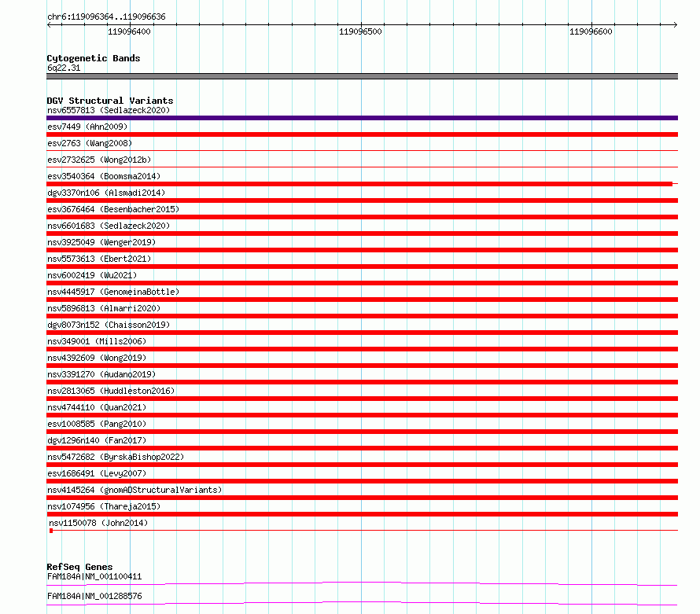The height and width of the screenshot is (614, 700).
Task: Open nsv349001 (Mills2006) label
Action: tap(97, 341)
